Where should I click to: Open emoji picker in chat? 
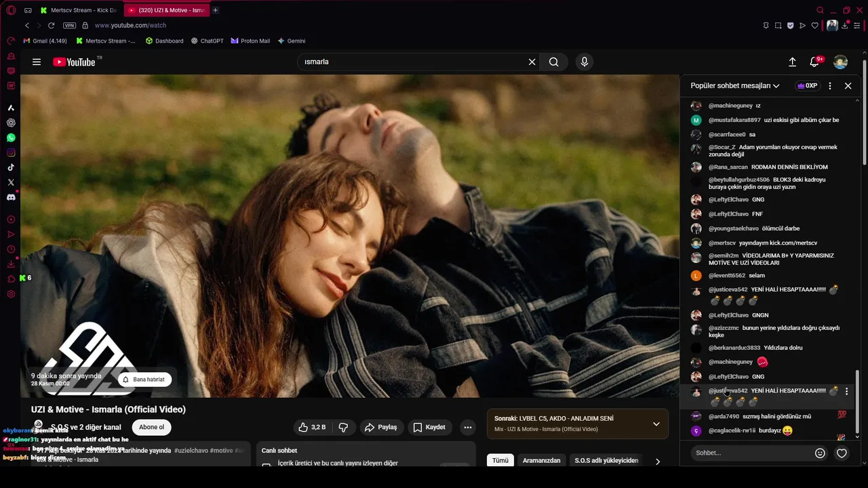tap(820, 453)
